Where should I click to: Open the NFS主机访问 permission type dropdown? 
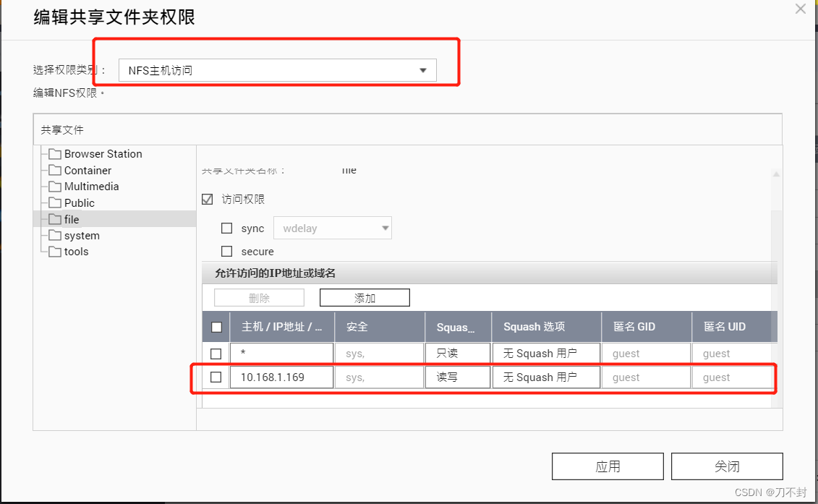278,70
